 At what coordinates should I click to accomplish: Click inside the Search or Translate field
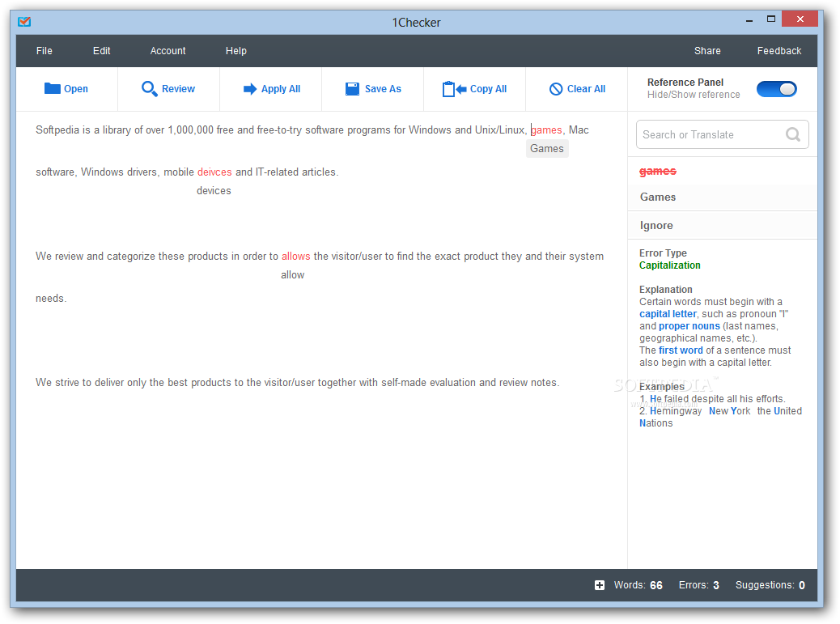[722, 134]
